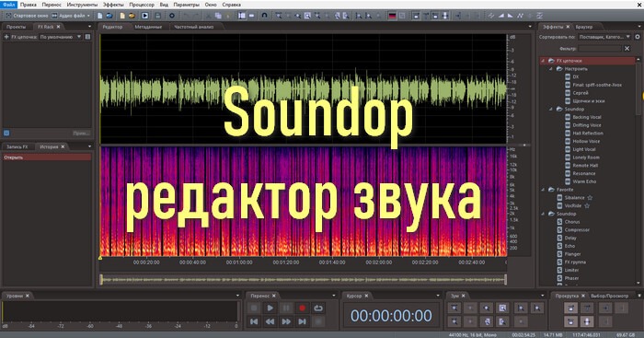Image resolution: width=644 pixels, height=338 pixels.
Task: Click the timecode display 00:00:00:00
Action: tap(391, 316)
